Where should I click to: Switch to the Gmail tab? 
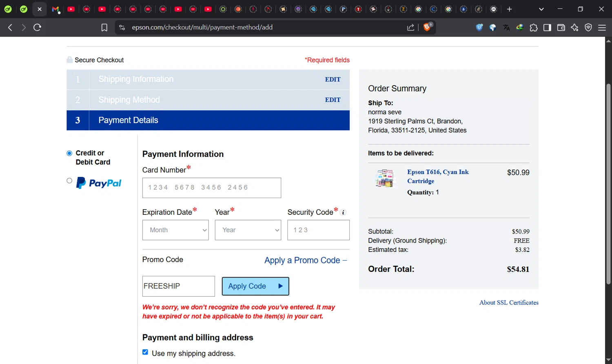(55, 9)
